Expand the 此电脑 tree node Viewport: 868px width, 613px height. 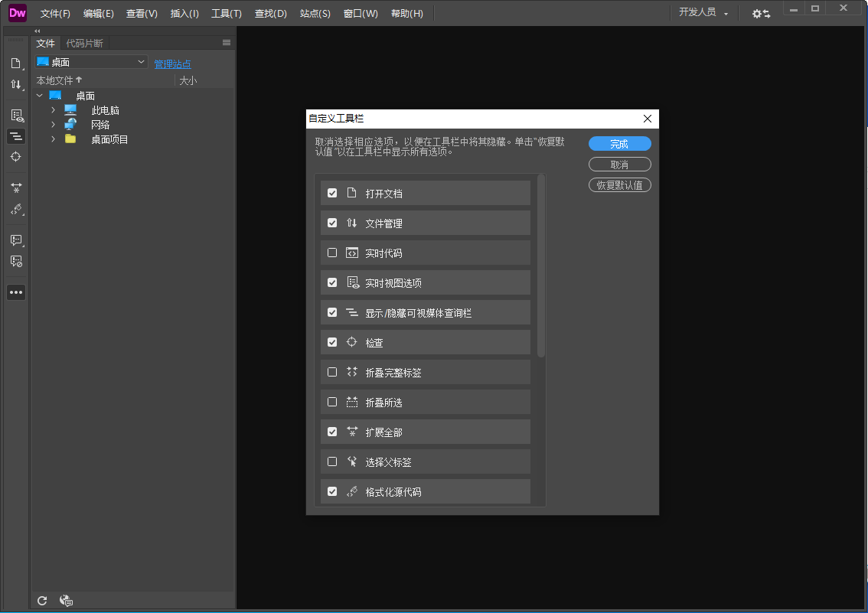pos(53,110)
